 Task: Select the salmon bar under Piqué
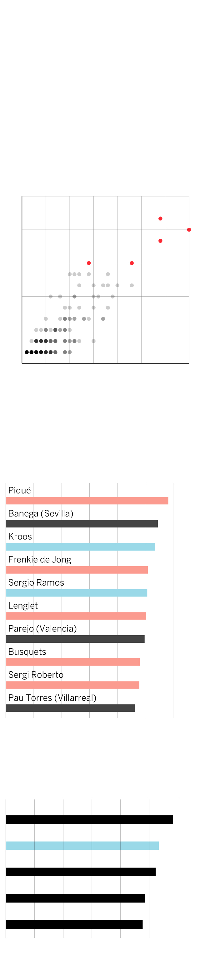click(87, 501)
